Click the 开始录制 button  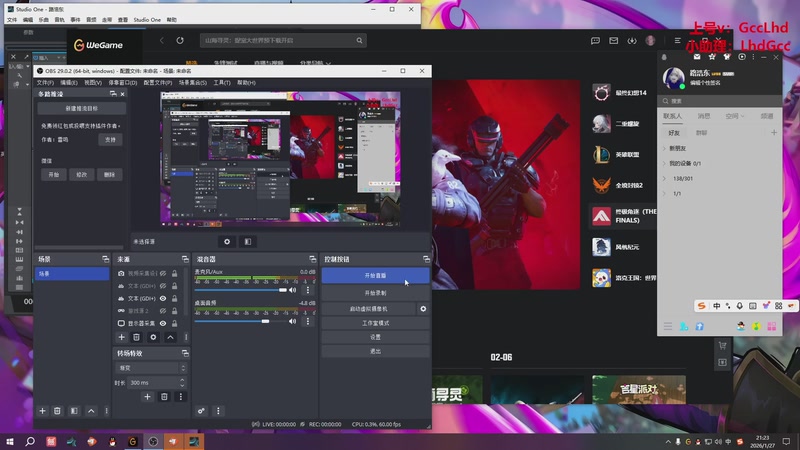click(x=376, y=293)
